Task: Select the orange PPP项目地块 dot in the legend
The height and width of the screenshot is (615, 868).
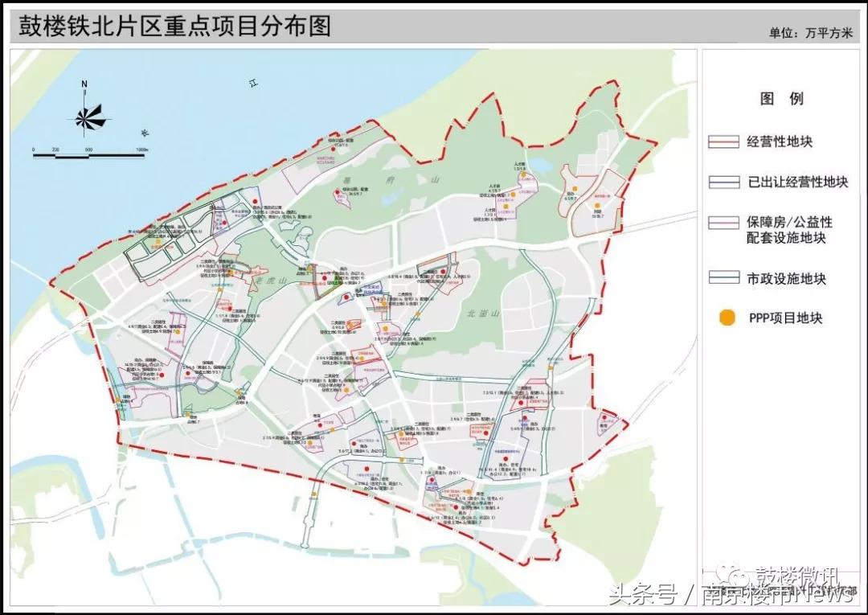Action: [726, 318]
